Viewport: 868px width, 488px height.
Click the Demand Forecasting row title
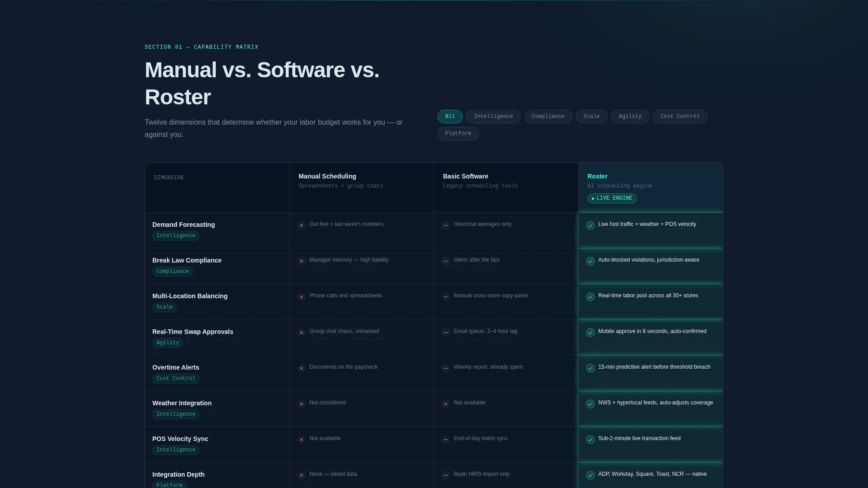pos(184,225)
